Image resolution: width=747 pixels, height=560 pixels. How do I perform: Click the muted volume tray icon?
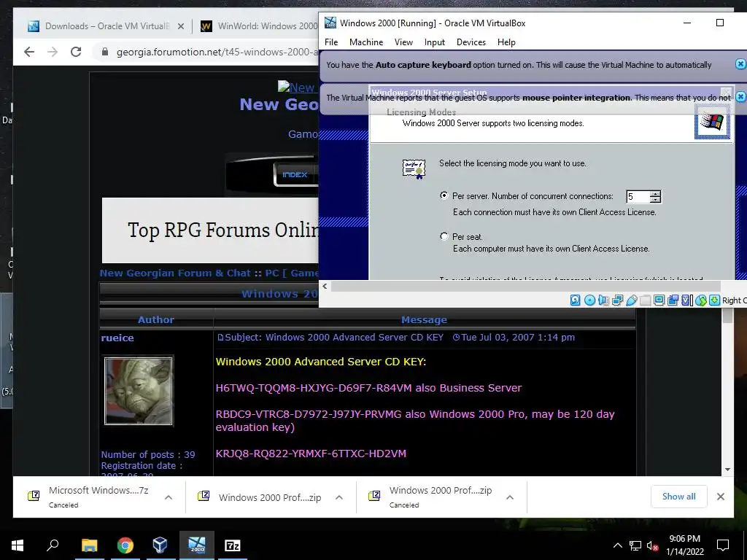(x=652, y=545)
